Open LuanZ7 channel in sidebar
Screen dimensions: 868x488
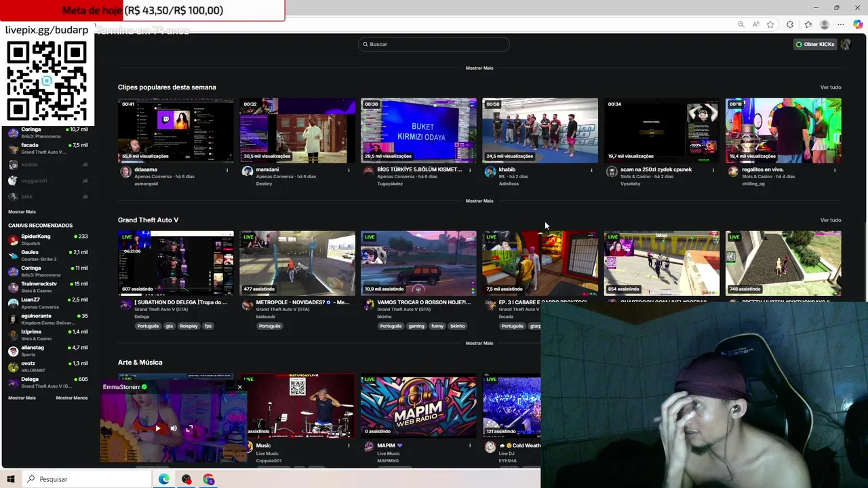(47, 303)
